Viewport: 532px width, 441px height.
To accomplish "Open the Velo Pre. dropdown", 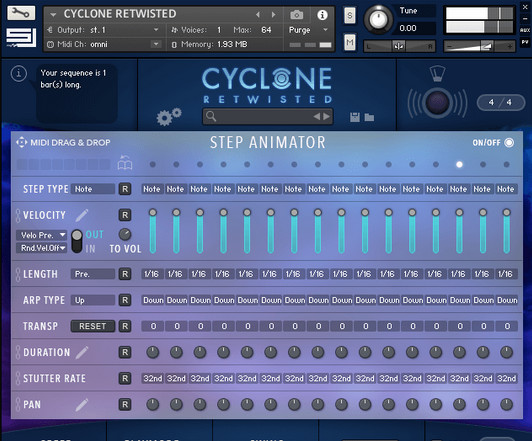I will (x=41, y=235).
